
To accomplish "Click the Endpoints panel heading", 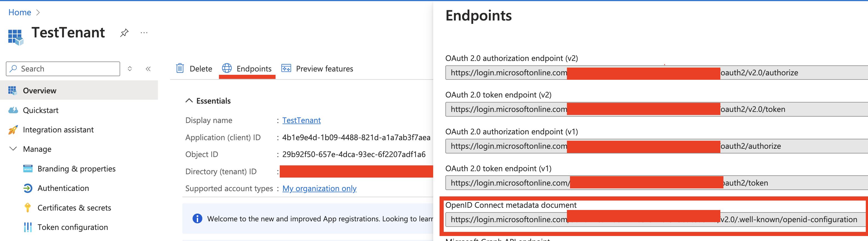I will point(478,16).
